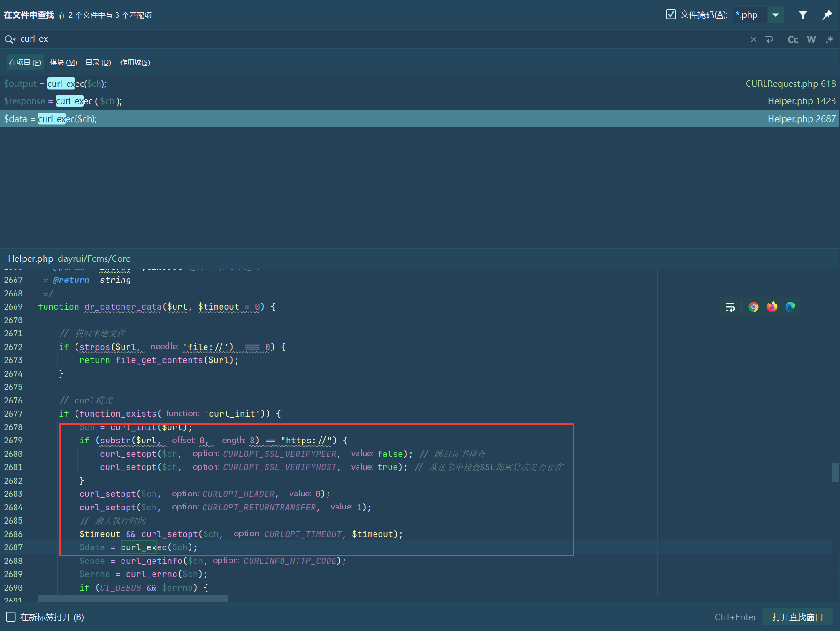
Task: Click the 打开查找窗口 button
Action: point(797,617)
